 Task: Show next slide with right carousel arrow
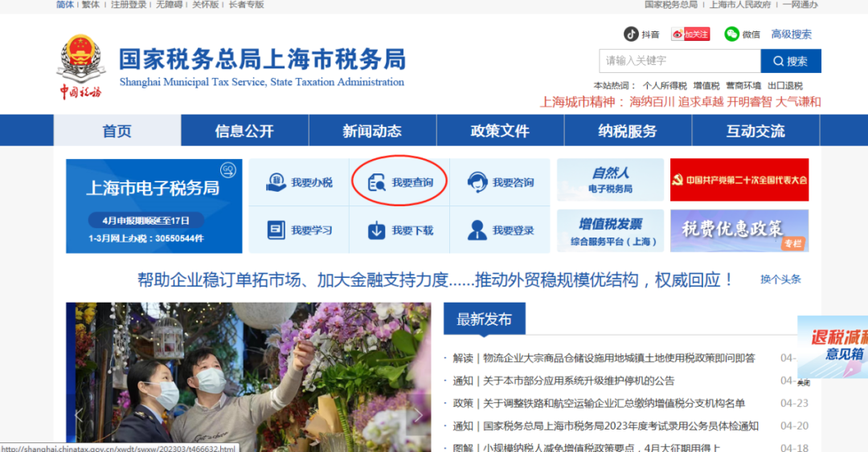pos(418,415)
